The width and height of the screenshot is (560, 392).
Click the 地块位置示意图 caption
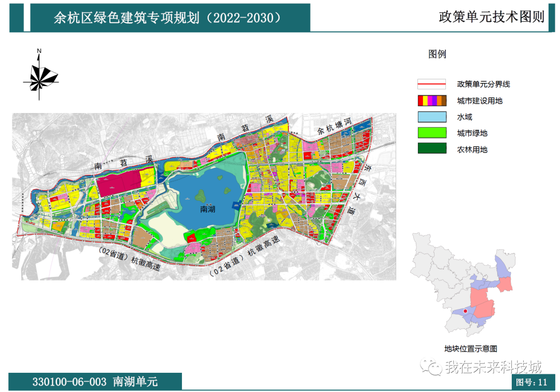click(x=471, y=349)
